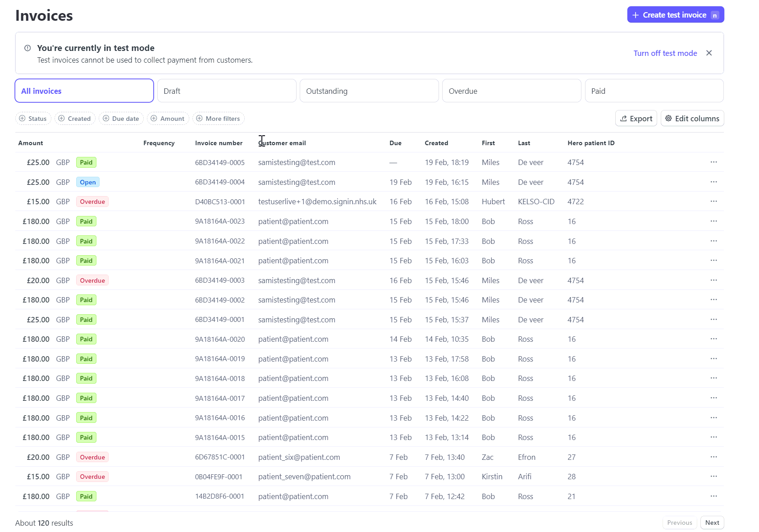759x532 pixels.
Task: Add a Due date filter
Action: 121,119
